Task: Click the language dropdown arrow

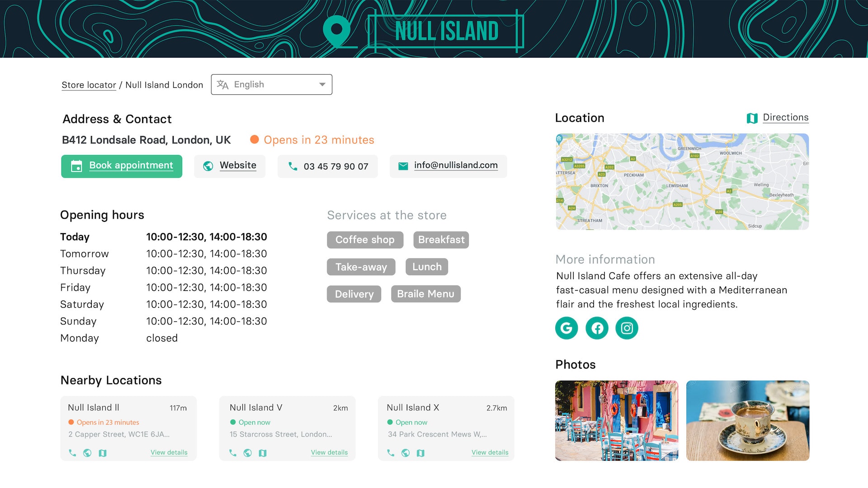Action: click(322, 84)
